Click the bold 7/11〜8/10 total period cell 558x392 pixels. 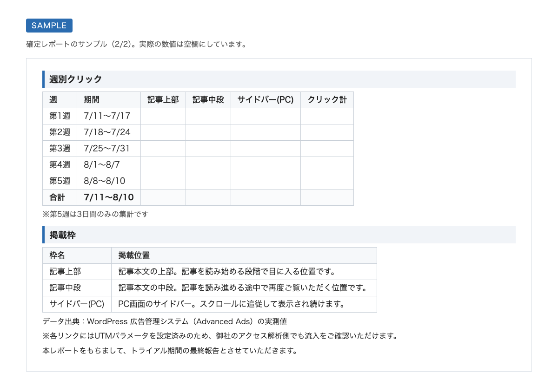coord(109,197)
